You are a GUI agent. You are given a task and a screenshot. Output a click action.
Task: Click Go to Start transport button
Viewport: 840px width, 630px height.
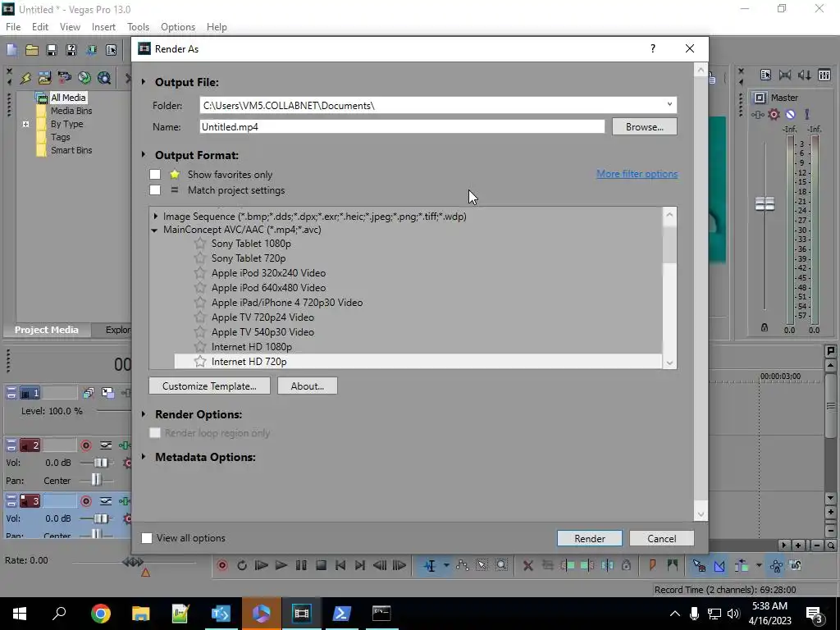[x=340, y=566]
